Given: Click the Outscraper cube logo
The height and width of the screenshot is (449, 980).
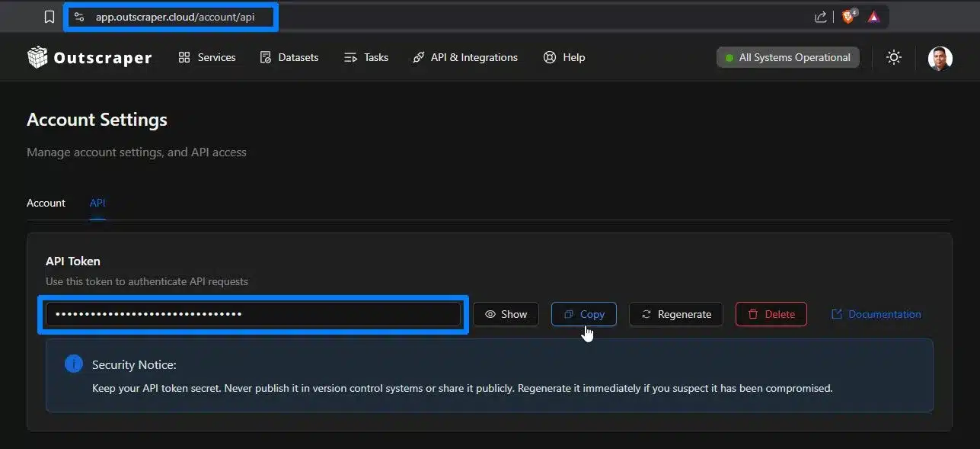Looking at the screenshot, I should tap(37, 57).
